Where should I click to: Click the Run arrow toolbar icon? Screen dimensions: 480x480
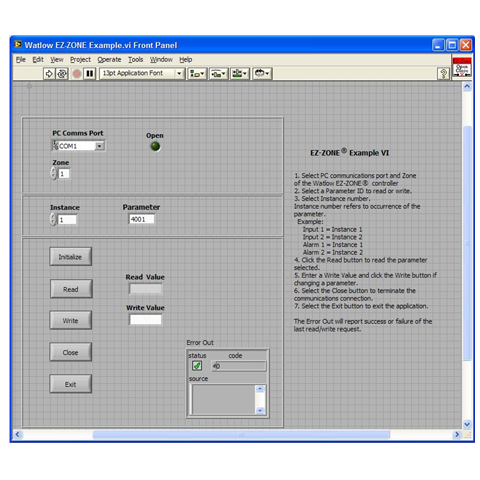coord(49,73)
